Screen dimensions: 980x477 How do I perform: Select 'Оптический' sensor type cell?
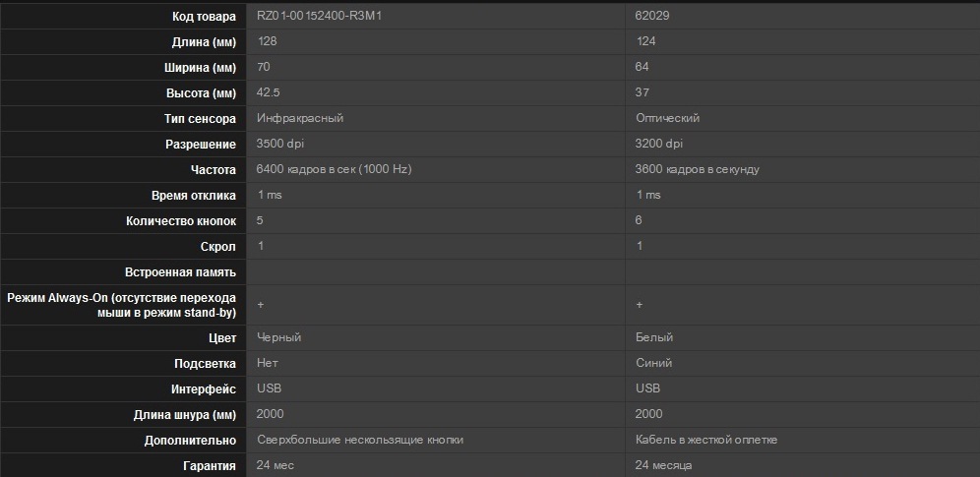point(667,118)
